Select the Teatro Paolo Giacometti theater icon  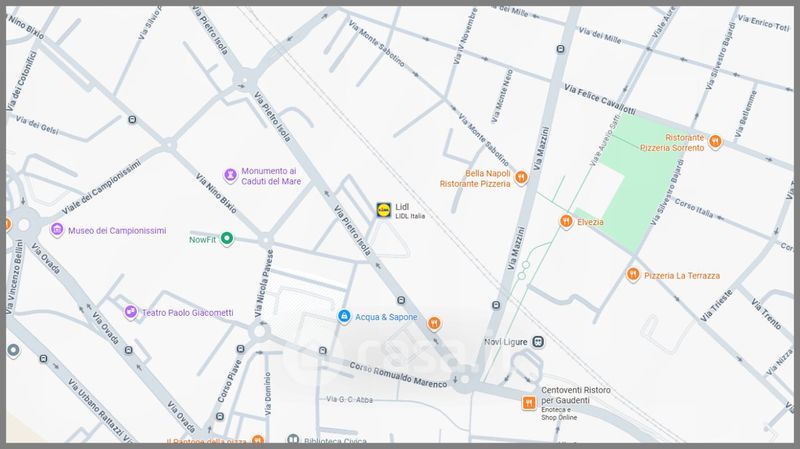pyautogui.click(x=130, y=312)
